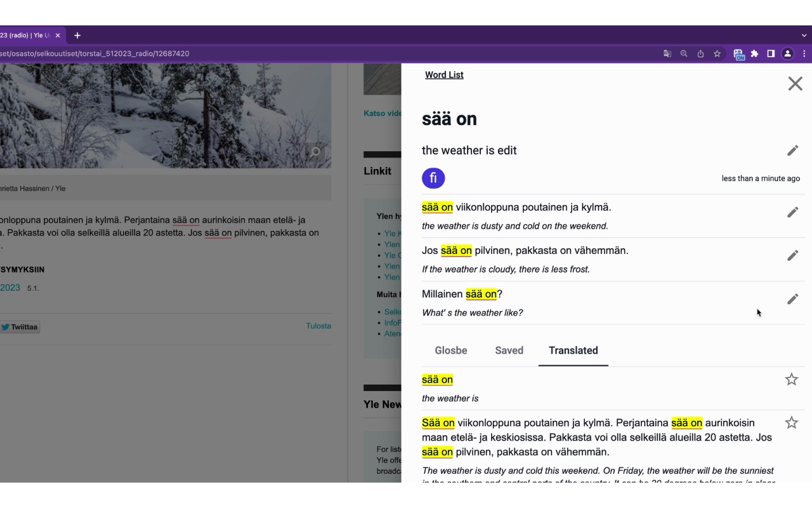Star the 'sää on – the weather is' translation
Image resolution: width=812 pixels, height=508 pixels.
[x=792, y=380]
